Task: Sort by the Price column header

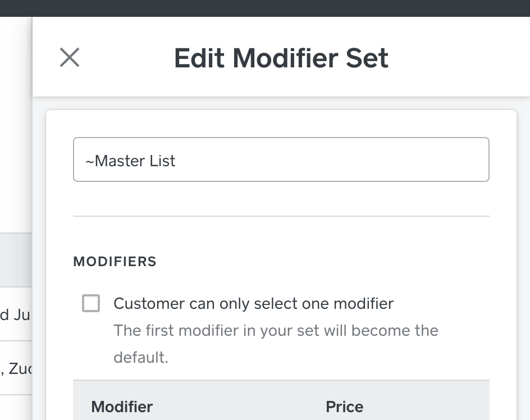Action: click(x=344, y=407)
